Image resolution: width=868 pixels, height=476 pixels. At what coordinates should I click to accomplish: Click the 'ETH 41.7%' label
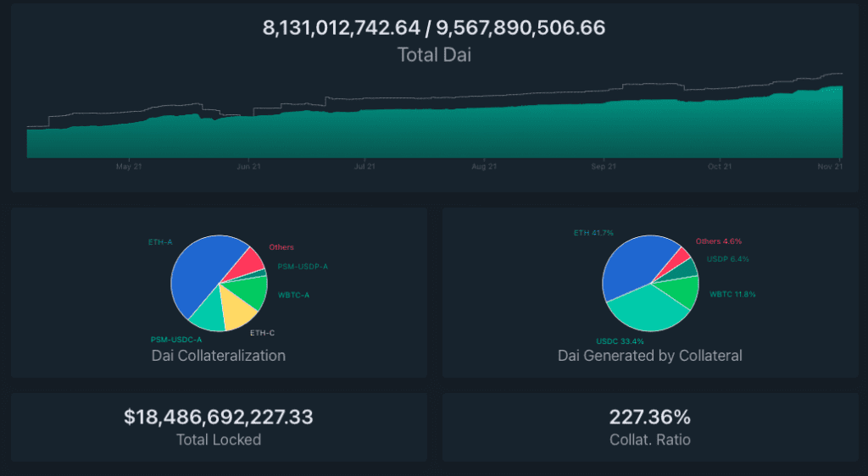pos(593,232)
